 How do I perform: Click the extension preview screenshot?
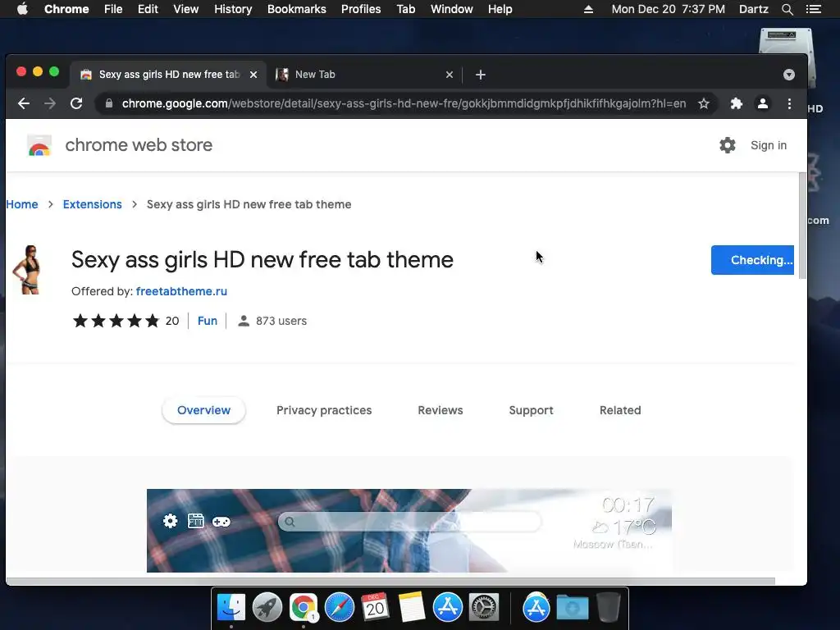tap(409, 531)
